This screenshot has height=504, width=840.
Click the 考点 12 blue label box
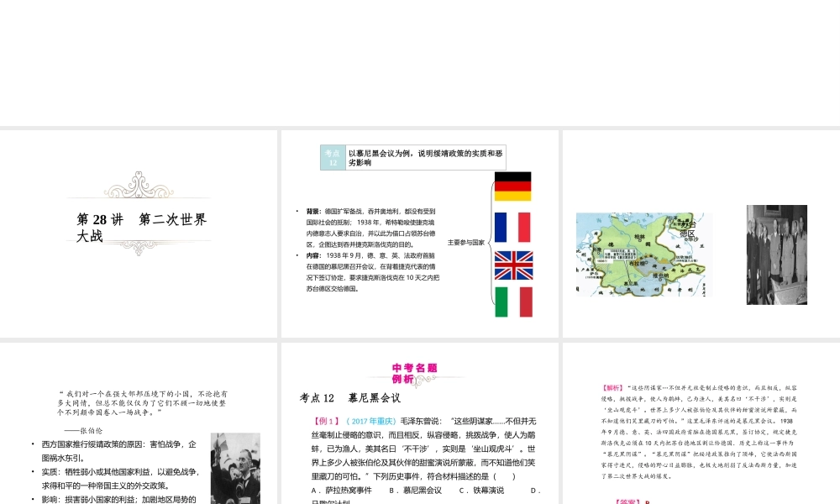pos(333,157)
